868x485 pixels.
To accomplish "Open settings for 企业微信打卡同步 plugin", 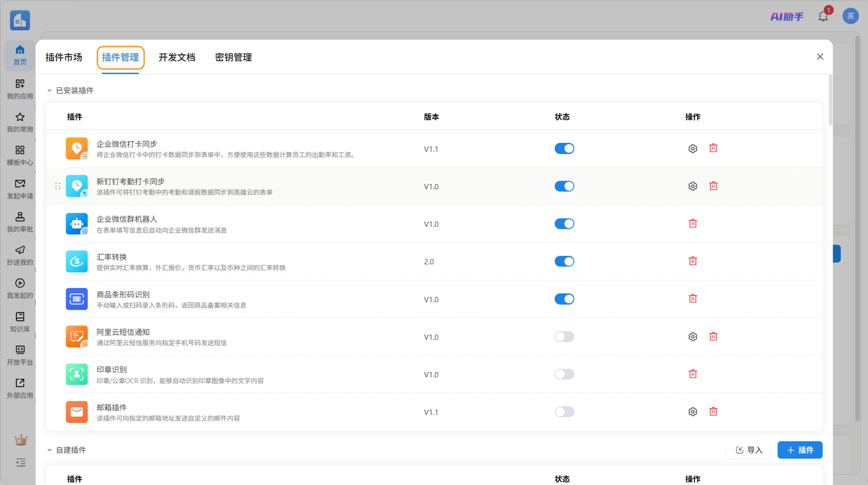I will (692, 148).
